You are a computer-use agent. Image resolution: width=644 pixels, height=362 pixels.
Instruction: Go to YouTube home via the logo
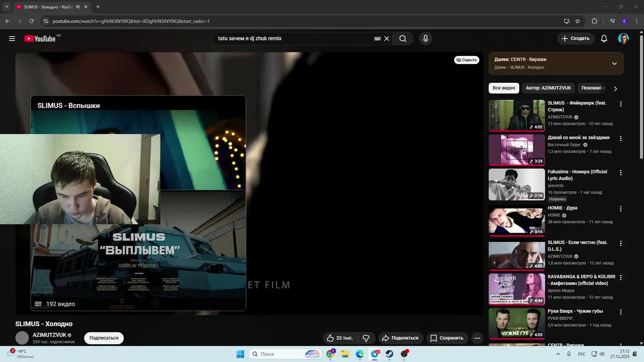[x=40, y=39]
